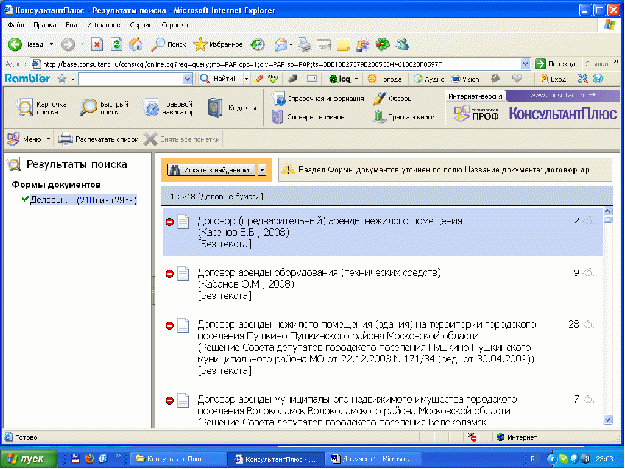Screen dimensions: 625x469
Task: Click Снять все пометки button
Action: (181, 139)
